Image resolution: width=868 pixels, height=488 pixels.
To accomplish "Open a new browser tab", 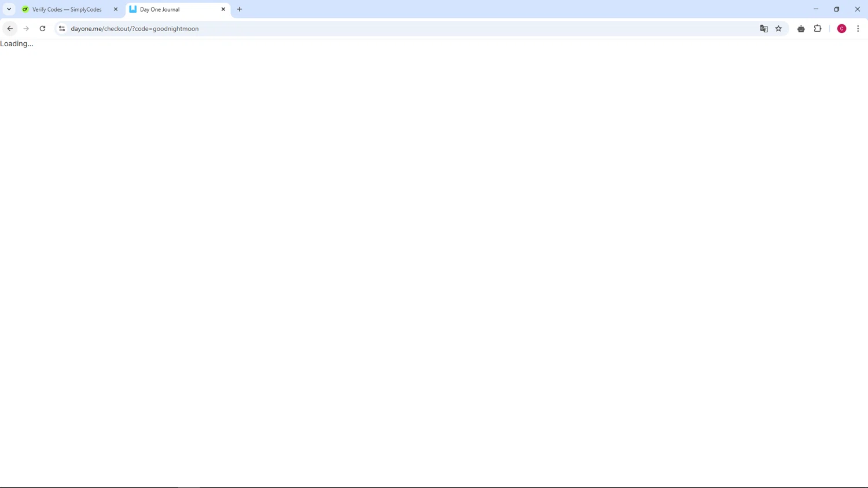I will pyautogui.click(x=240, y=9).
